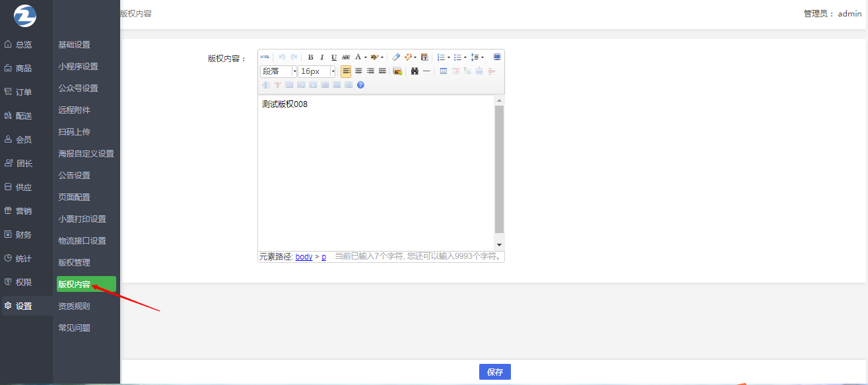Expand the line spacing options arrow
The height and width of the screenshot is (385, 868).
pyautogui.click(x=483, y=57)
